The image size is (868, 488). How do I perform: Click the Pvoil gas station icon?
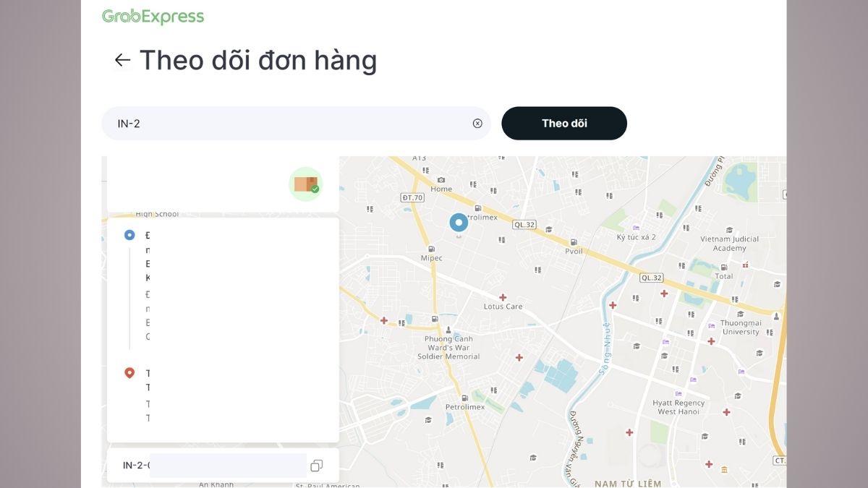tap(574, 242)
